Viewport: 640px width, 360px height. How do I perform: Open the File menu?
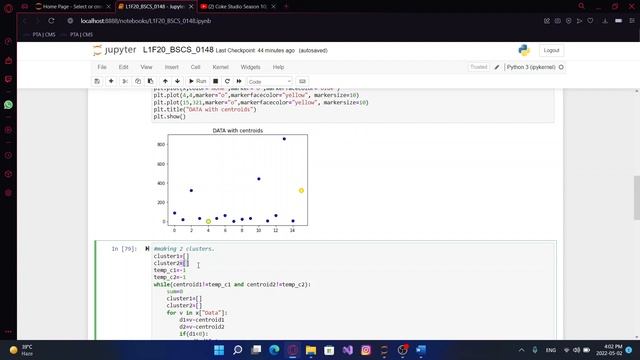[x=102, y=67]
